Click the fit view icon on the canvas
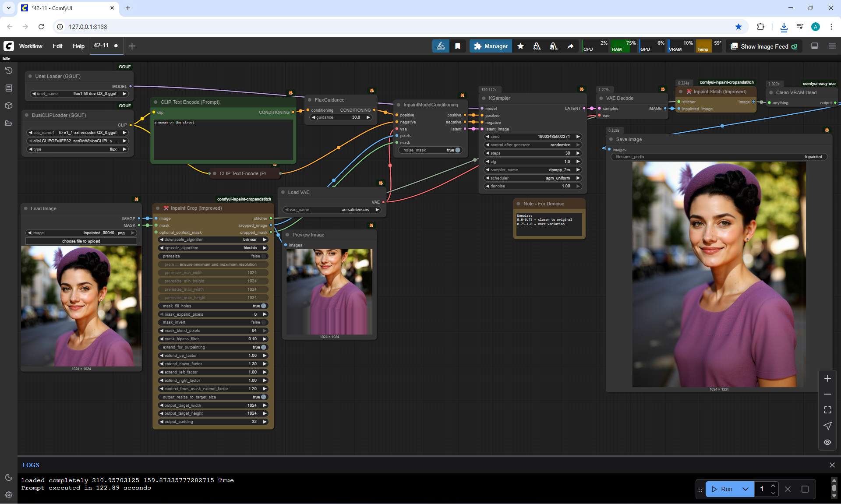This screenshot has height=504, width=841. tap(827, 410)
